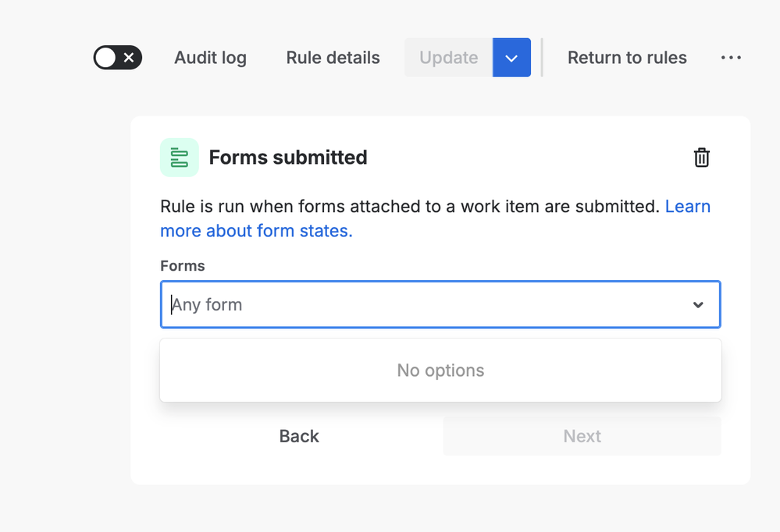Return to rules list
This screenshot has height=532, width=780.
click(627, 58)
